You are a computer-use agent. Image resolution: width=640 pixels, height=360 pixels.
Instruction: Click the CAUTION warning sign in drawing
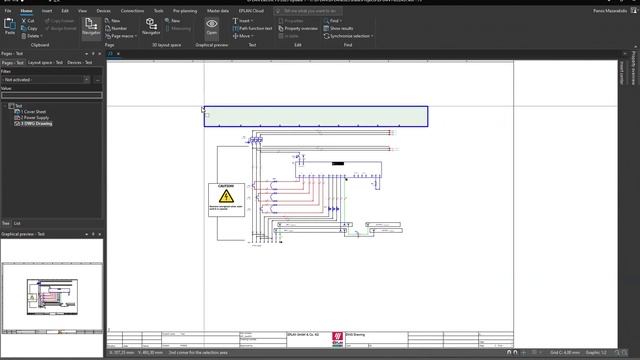coord(226,200)
